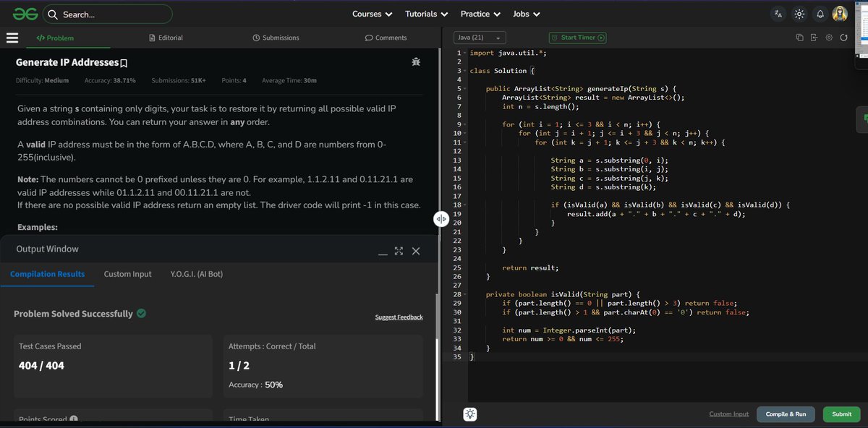Close the Output Window

tap(416, 251)
